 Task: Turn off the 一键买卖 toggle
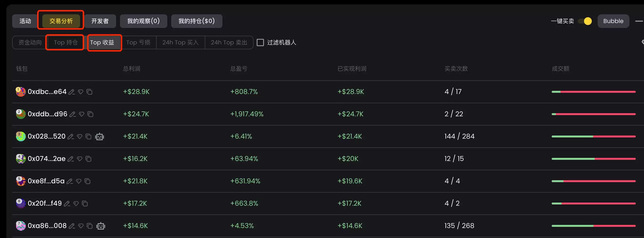585,21
